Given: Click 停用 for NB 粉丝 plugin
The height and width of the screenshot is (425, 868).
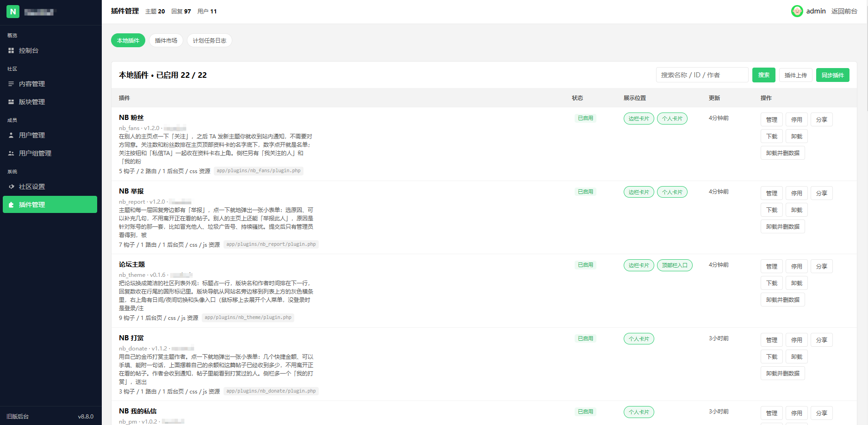Looking at the screenshot, I should (x=797, y=119).
